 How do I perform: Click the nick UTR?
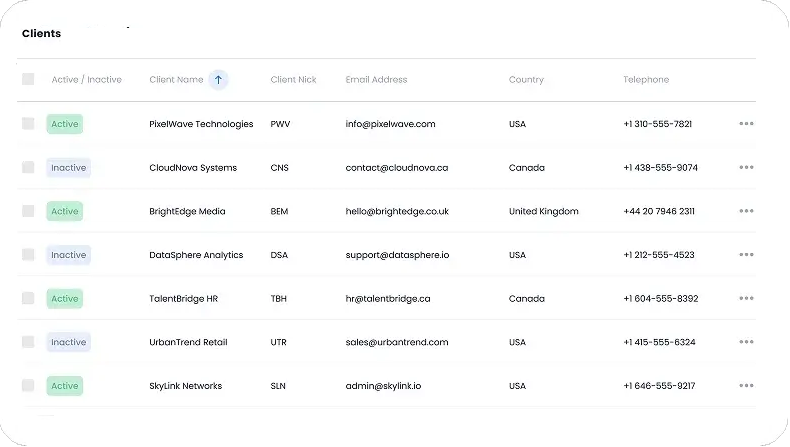tap(279, 342)
